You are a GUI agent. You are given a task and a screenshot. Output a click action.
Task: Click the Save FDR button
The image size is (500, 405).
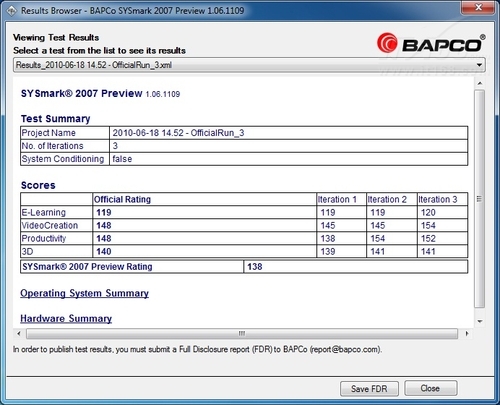point(369,389)
